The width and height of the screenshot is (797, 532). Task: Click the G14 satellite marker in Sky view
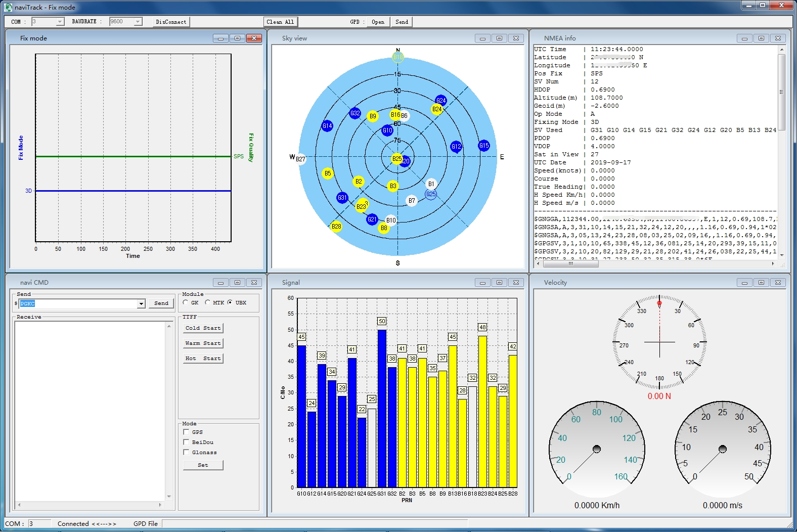pos(327,126)
